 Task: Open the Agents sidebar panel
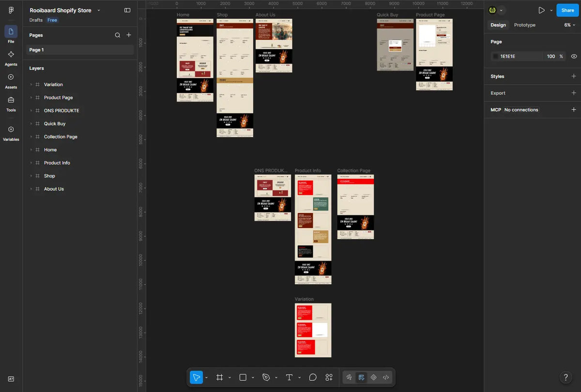[x=11, y=58]
